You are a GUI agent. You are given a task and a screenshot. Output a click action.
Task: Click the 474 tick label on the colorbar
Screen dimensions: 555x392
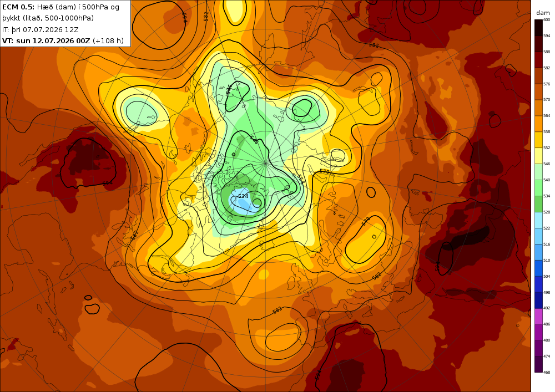coord(547,357)
